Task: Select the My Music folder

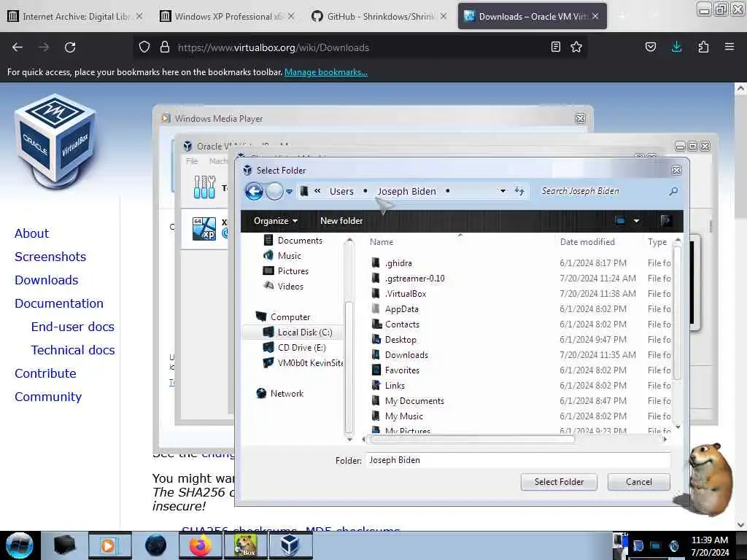Action: tap(404, 416)
